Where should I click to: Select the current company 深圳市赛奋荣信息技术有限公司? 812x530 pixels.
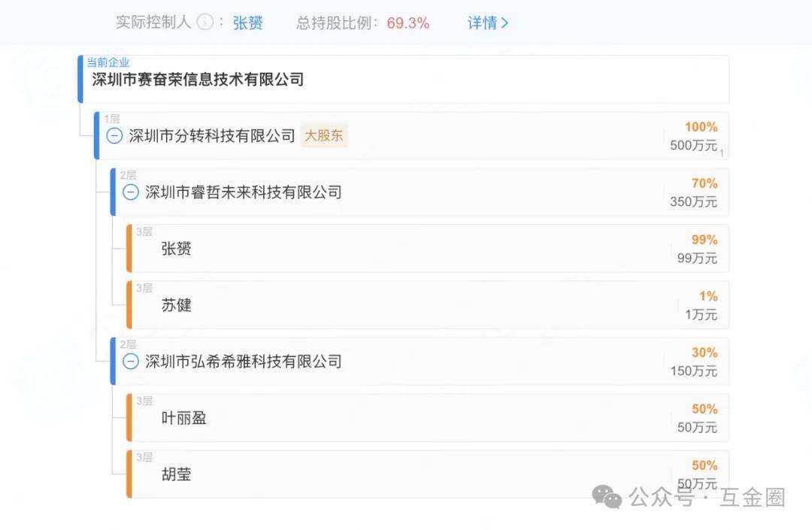coord(198,80)
